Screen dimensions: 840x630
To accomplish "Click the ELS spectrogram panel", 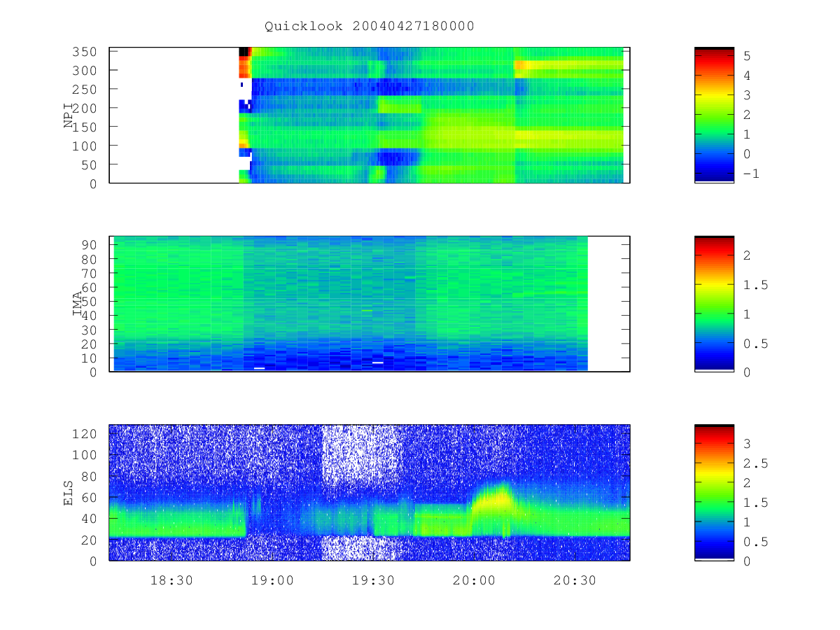I will pos(370,493).
